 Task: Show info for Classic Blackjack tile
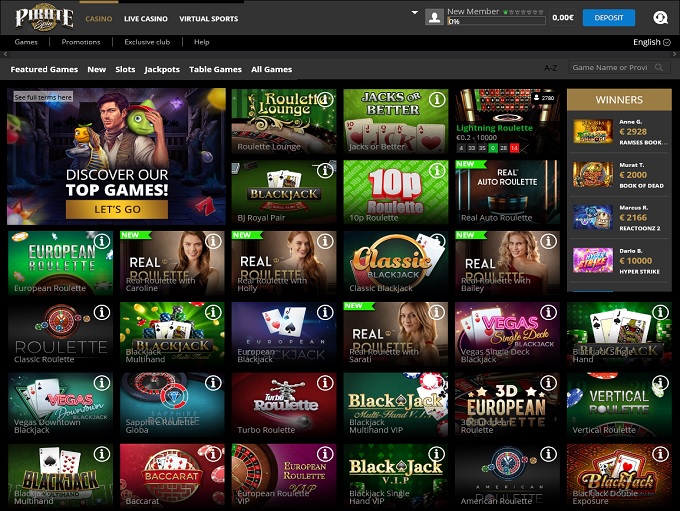pyautogui.click(x=437, y=243)
